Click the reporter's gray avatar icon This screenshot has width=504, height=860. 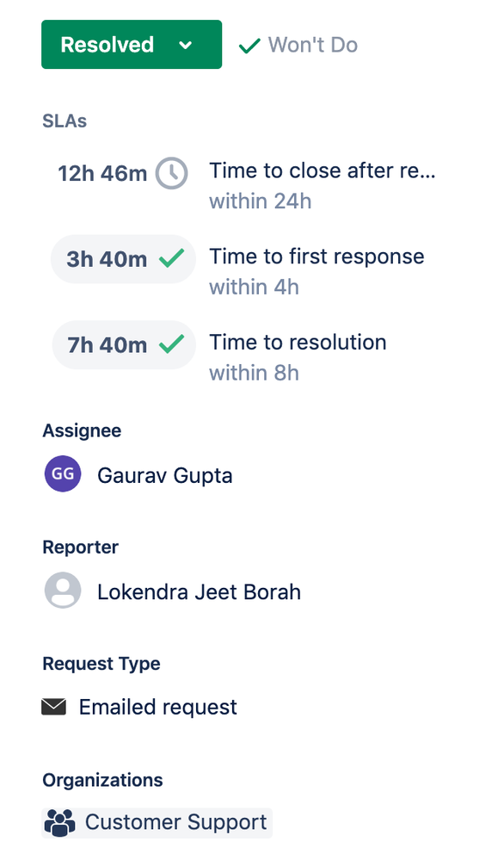[62, 591]
